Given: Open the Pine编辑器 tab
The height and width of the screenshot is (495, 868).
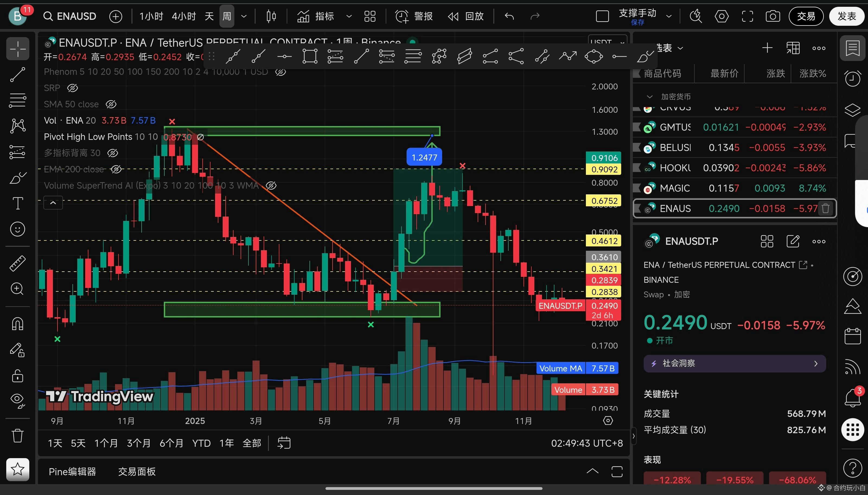Looking at the screenshot, I should coord(72,471).
